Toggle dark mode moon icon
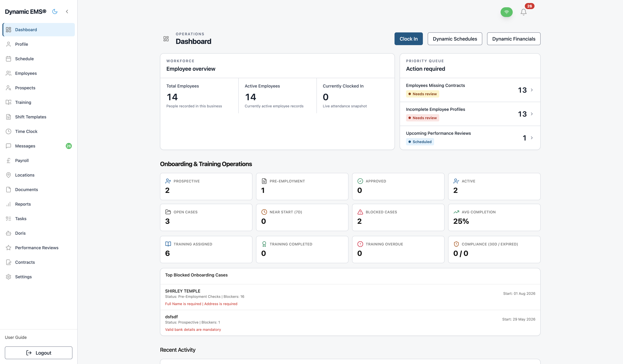Viewport: 623px width, 364px height. pyautogui.click(x=55, y=12)
